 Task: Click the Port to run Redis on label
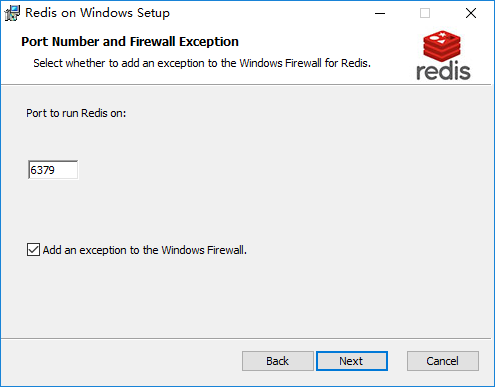(x=76, y=113)
